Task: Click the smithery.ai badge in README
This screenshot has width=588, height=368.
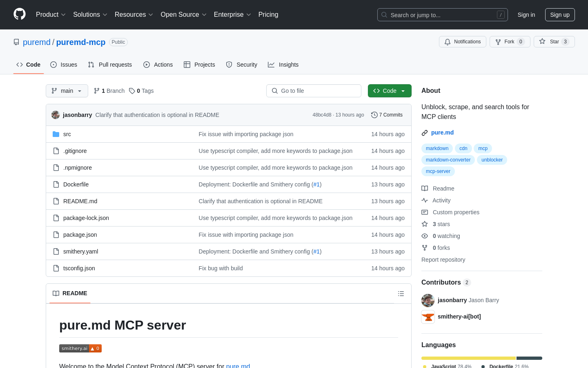Action: coord(80,348)
